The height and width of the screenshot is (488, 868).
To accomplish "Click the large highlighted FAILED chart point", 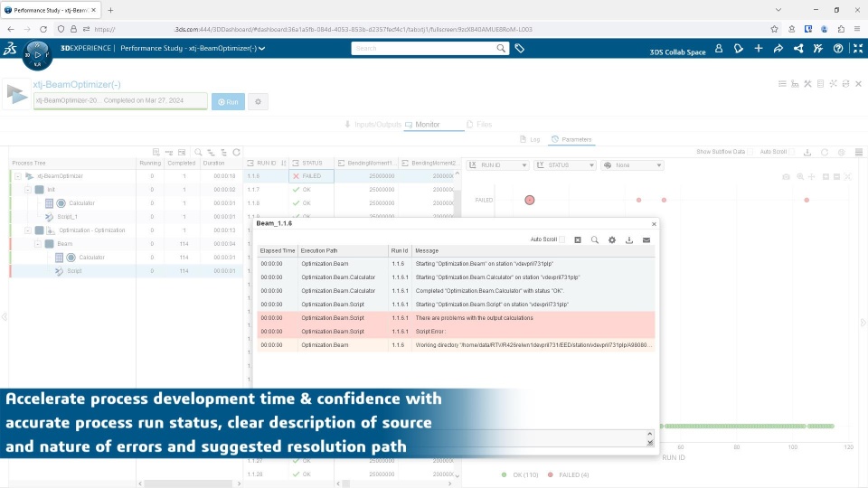I will 530,200.
